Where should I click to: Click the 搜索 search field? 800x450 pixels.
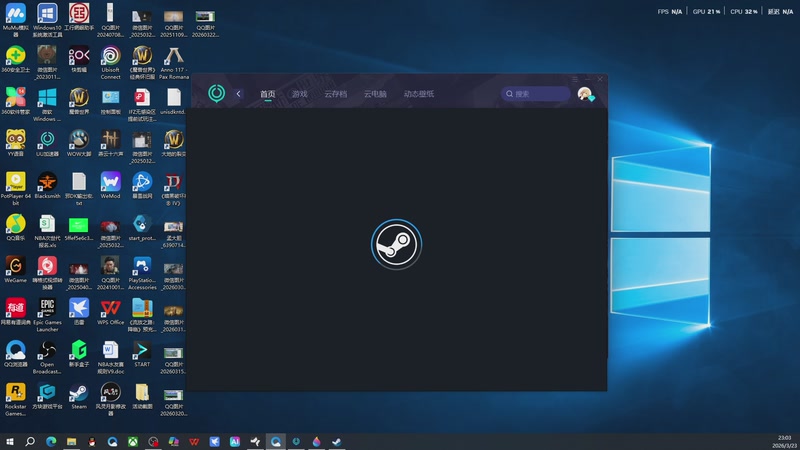[x=535, y=94]
